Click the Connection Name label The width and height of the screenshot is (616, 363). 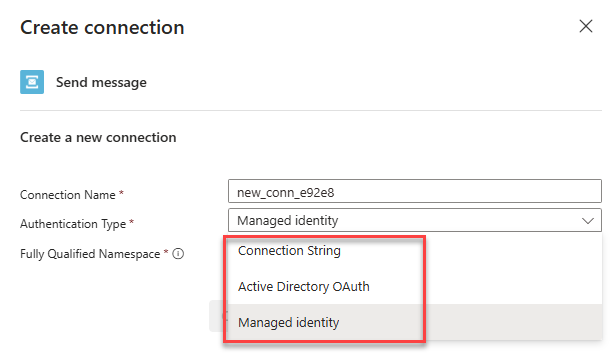[68, 194]
